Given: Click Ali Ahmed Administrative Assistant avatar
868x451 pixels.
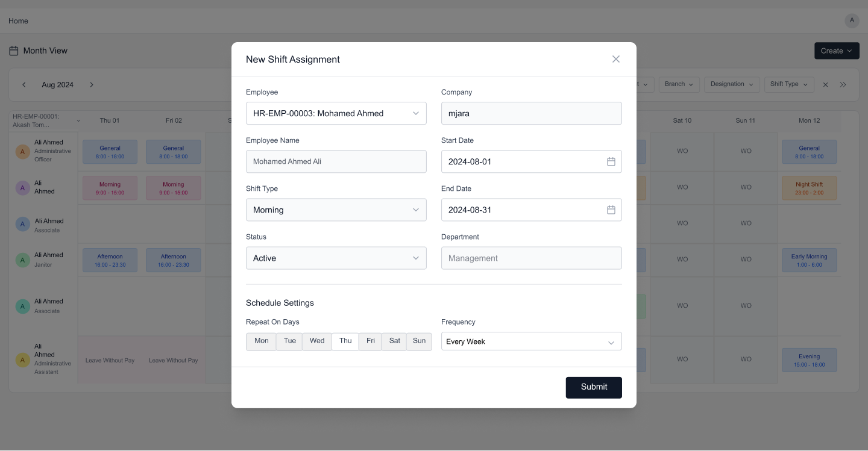Looking at the screenshot, I should pos(22,360).
